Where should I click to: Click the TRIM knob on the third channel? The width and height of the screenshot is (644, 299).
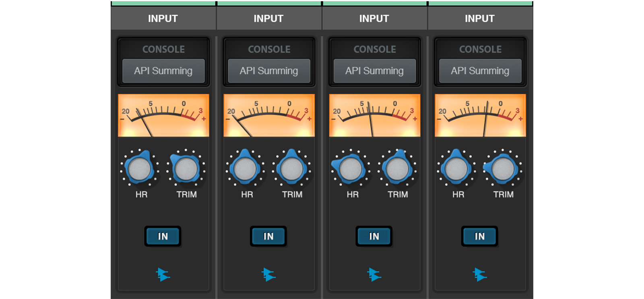[397, 168]
